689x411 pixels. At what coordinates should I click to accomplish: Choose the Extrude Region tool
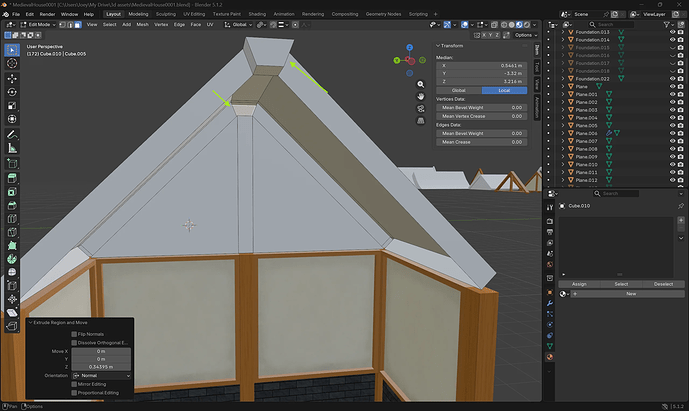pos(12,178)
